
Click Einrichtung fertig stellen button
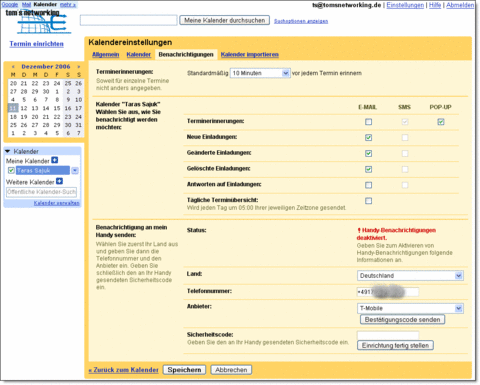[x=395, y=345]
